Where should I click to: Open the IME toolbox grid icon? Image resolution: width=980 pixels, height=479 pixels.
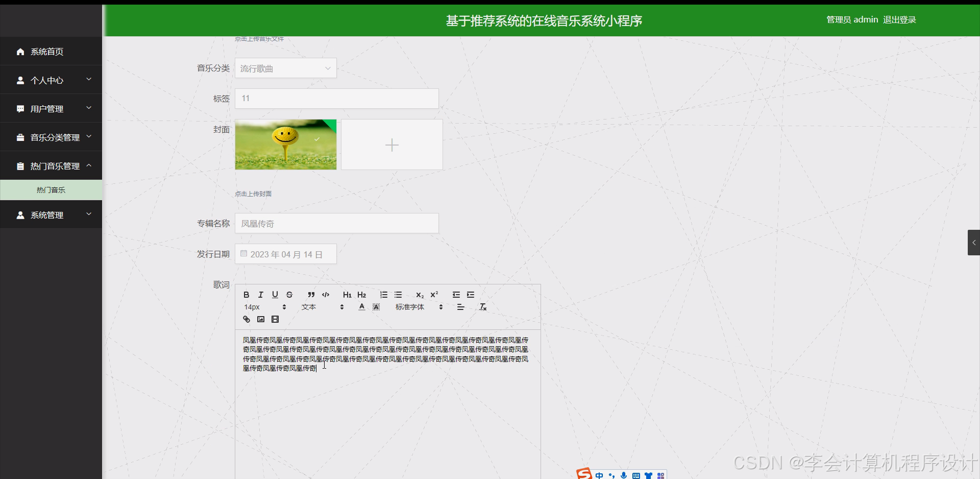pyautogui.click(x=660, y=475)
